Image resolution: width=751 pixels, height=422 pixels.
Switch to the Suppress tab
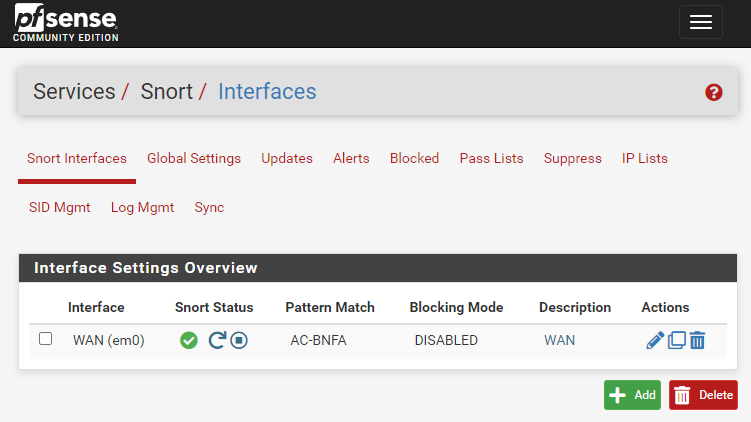pos(573,158)
